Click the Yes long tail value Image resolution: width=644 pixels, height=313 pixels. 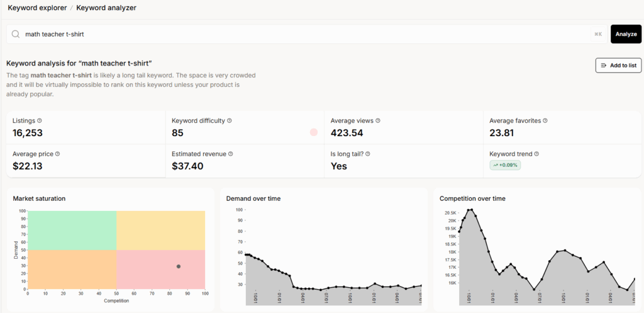click(x=339, y=166)
